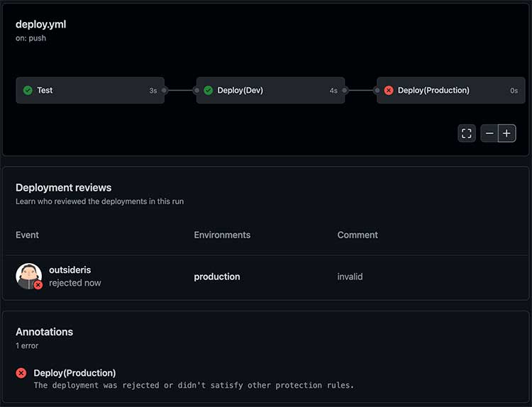The width and height of the screenshot is (532, 407).
Task: Open the outsideris user profile link
Action: 70,270
